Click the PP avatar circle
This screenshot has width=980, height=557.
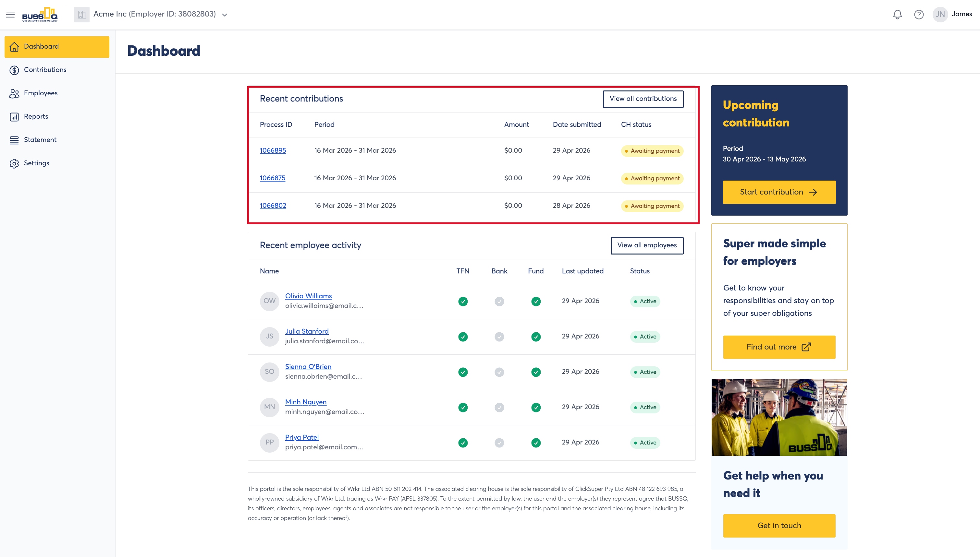pos(269,443)
